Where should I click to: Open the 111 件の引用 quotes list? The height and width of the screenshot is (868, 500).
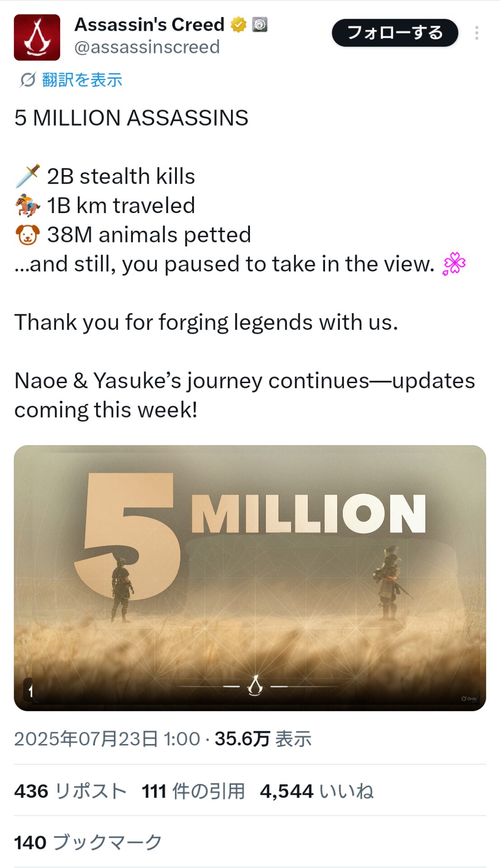click(193, 791)
